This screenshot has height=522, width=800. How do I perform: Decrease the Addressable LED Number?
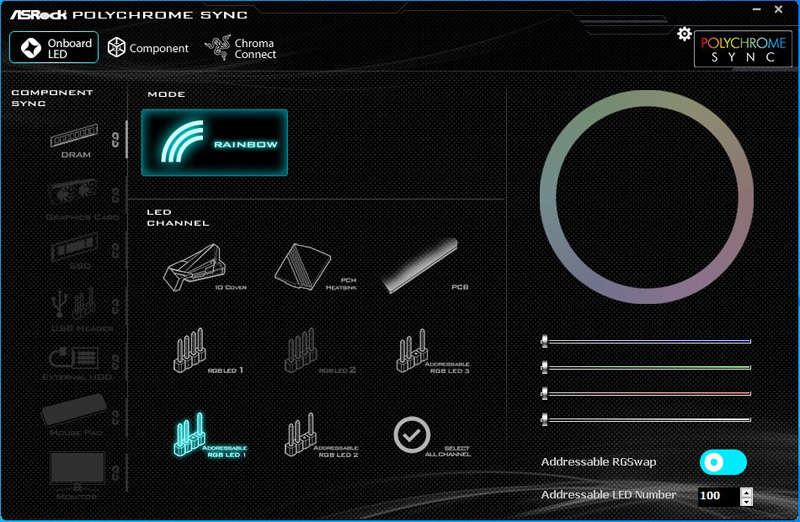tap(746, 502)
